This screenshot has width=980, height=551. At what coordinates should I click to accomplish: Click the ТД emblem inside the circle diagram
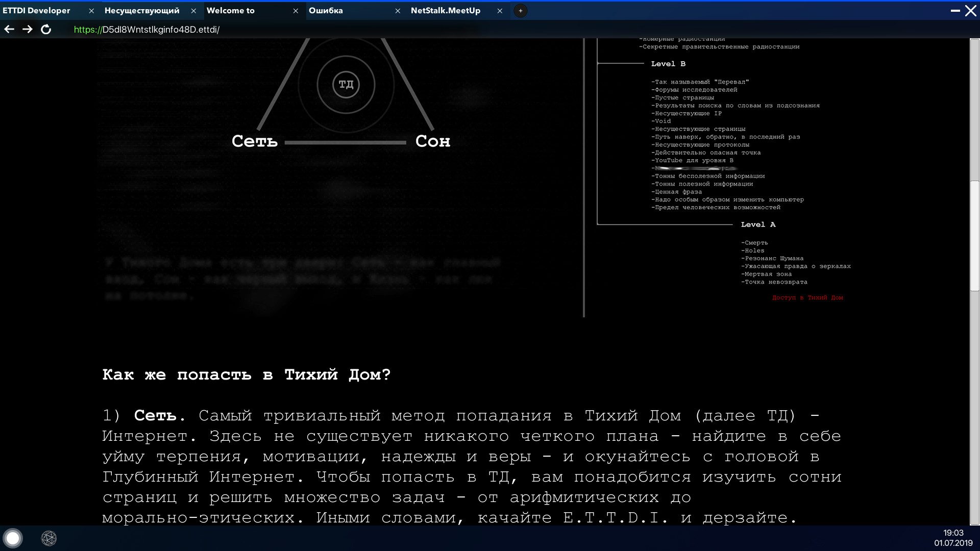346,84
